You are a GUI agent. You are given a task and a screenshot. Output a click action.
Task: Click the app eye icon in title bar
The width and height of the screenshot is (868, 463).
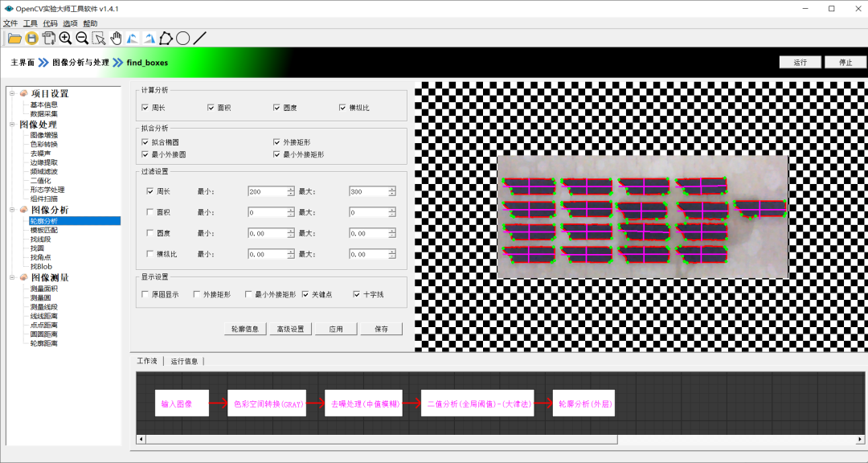coord(8,9)
